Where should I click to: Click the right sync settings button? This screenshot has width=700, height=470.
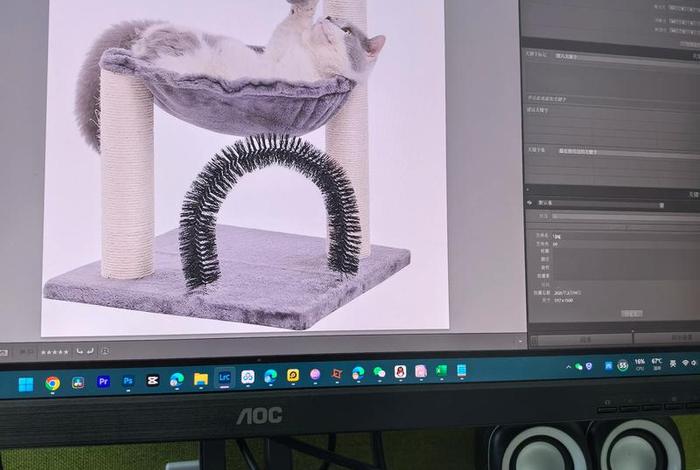tap(667, 338)
